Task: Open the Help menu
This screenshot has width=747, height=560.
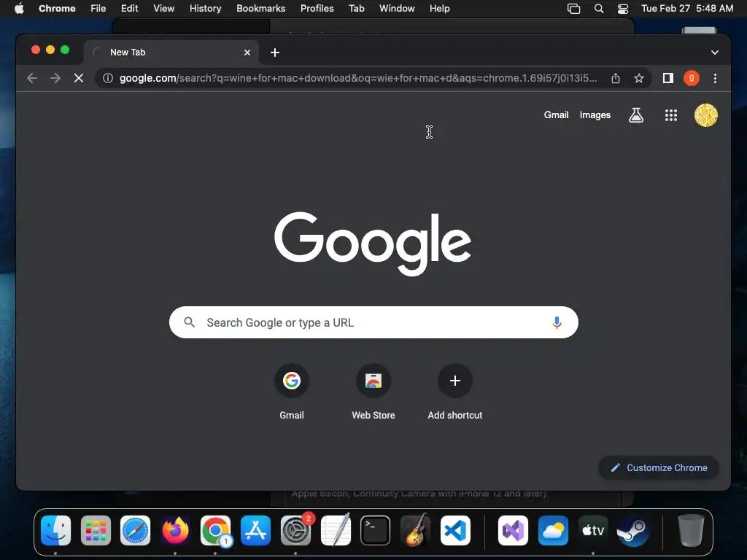Action: coord(439,8)
